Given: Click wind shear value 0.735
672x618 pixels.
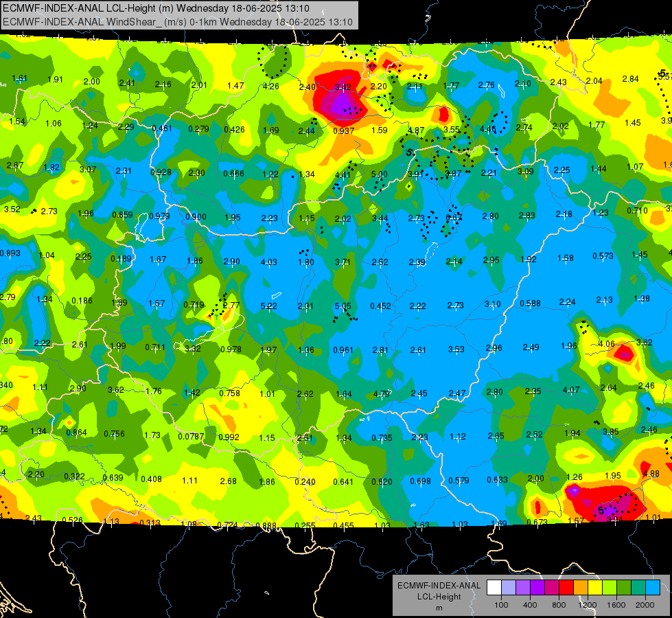Looking at the screenshot, I should pos(382,438).
